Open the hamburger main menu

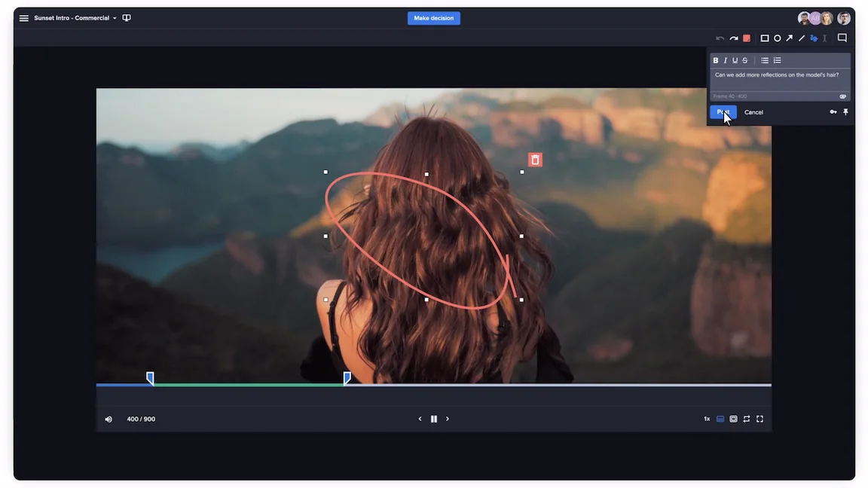(24, 18)
